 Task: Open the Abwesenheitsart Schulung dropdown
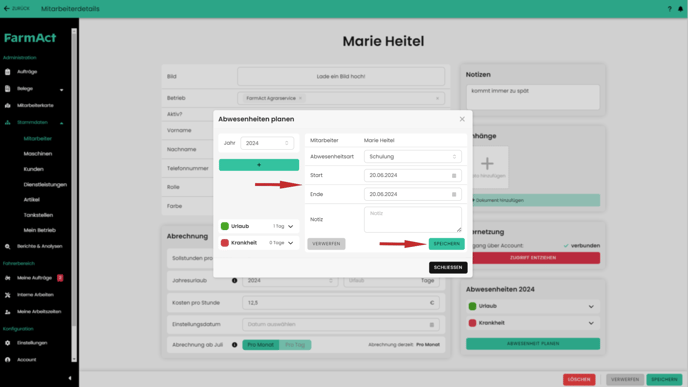pos(413,157)
